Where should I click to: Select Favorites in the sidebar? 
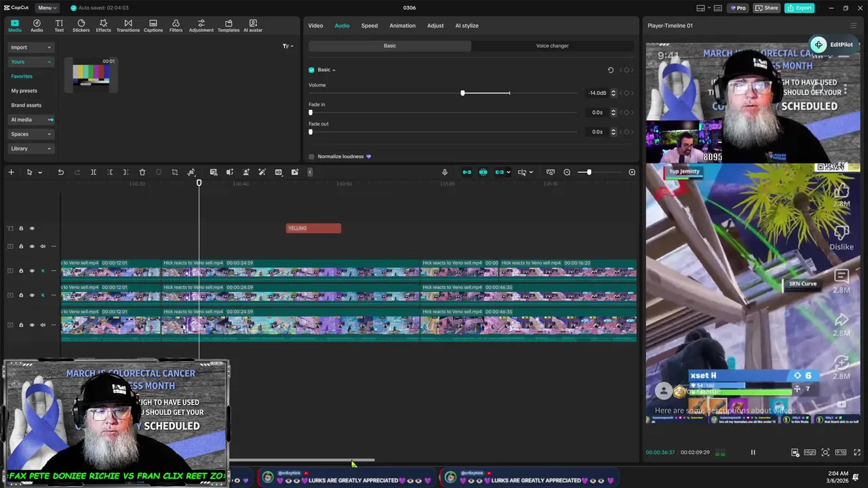(x=22, y=76)
